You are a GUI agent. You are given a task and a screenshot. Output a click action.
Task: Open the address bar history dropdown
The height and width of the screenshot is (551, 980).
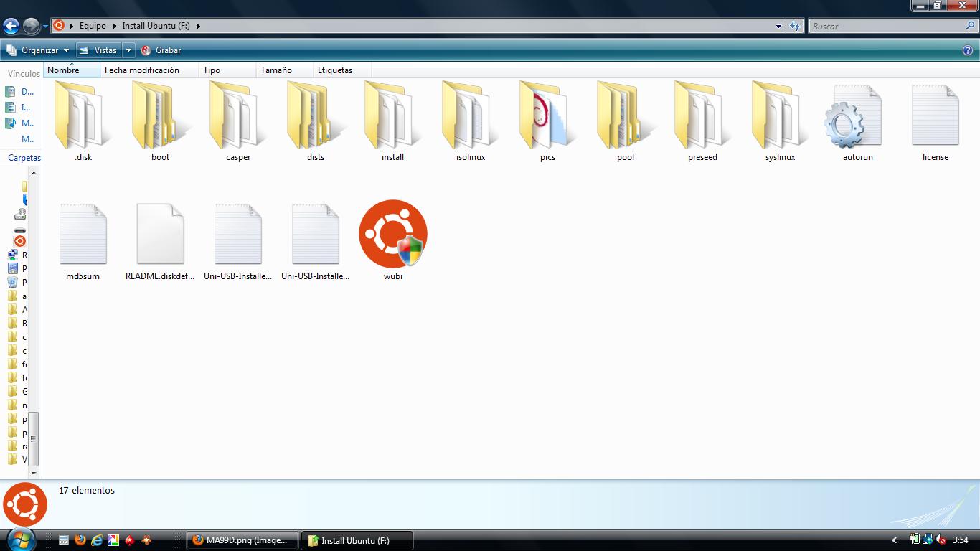tap(778, 26)
